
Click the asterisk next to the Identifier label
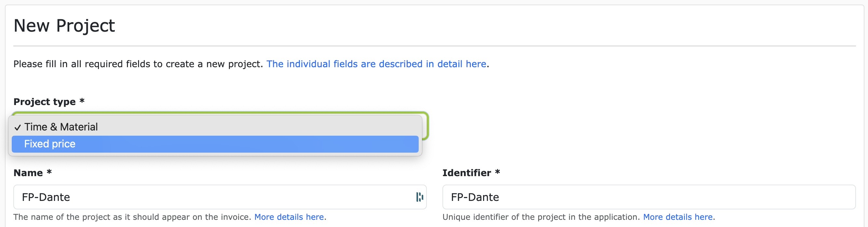point(497,172)
